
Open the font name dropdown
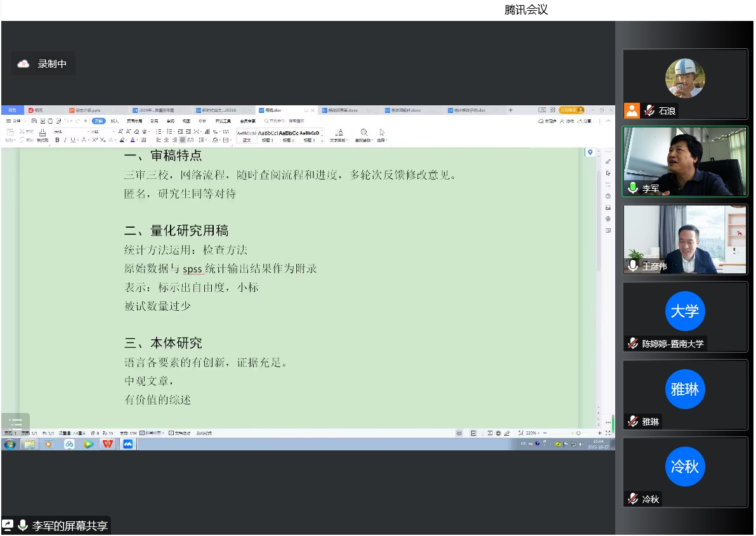[x=70, y=131]
